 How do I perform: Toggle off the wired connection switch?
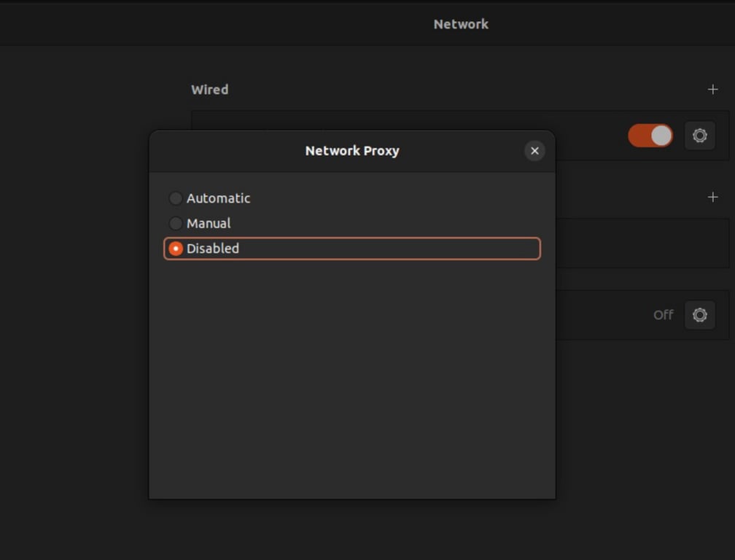(x=650, y=136)
